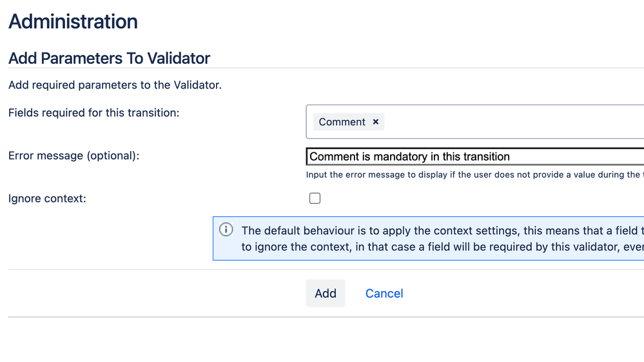Click 'Add required parameters to the Validator' text
Viewport: 644px width, 362px height.
pos(115,85)
